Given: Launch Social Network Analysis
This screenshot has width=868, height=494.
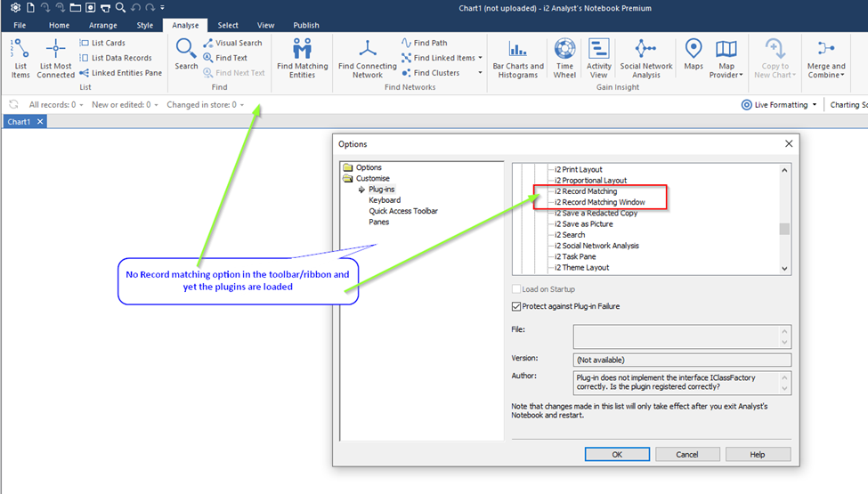Looking at the screenshot, I should 646,58.
